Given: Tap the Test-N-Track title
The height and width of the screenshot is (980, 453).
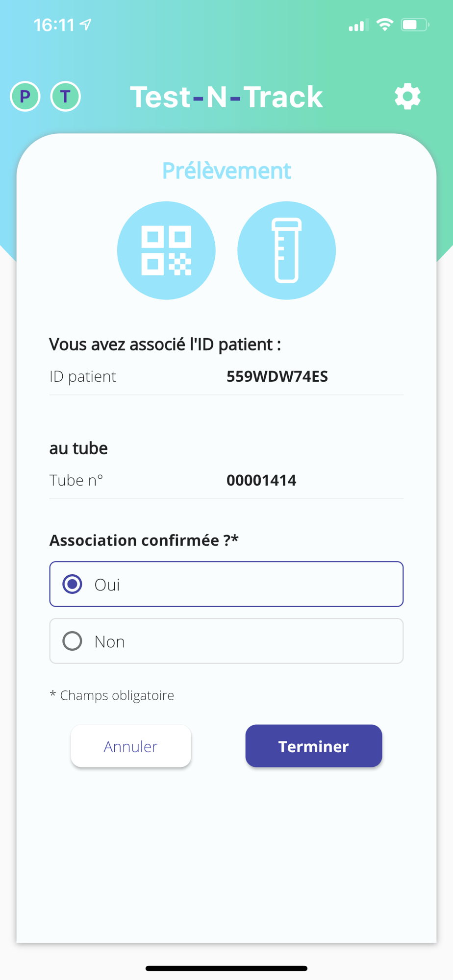Looking at the screenshot, I should (226, 97).
